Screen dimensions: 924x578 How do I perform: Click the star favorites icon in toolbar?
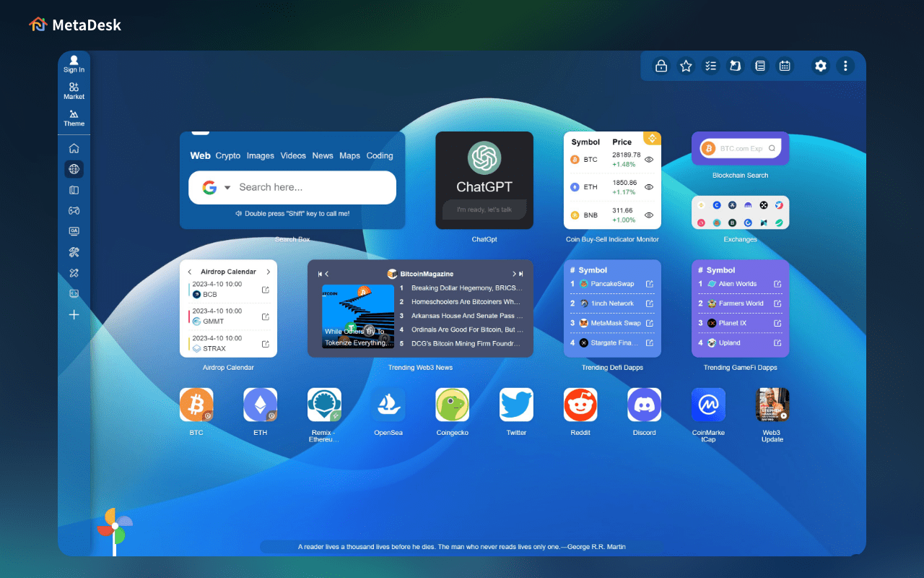pyautogui.click(x=686, y=66)
